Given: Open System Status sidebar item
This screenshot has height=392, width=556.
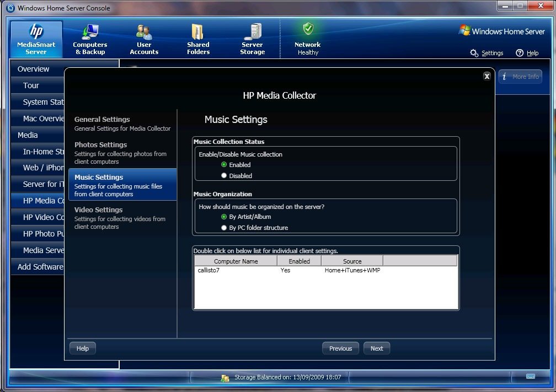Looking at the screenshot, I should click(38, 102).
